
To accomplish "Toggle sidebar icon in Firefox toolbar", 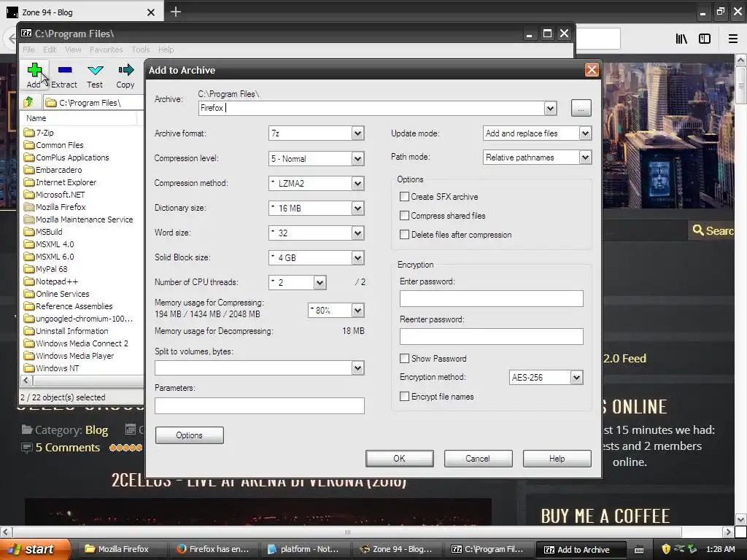I will pos(705,39).
